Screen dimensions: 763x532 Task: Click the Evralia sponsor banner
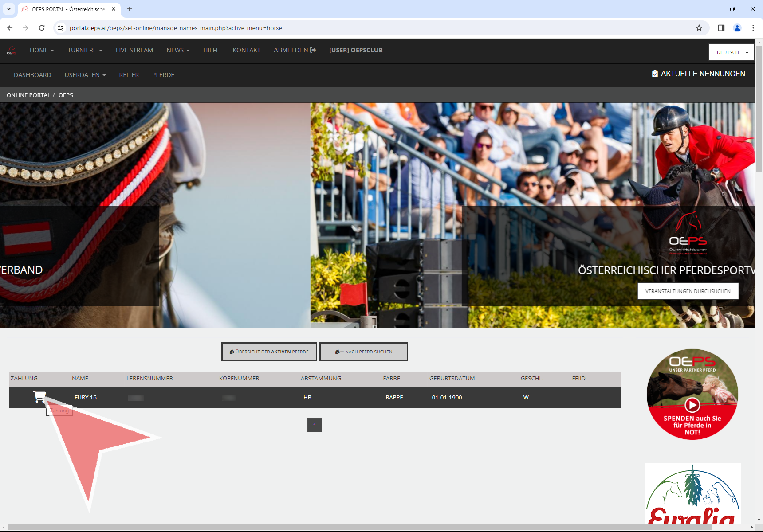click(692, 494)
